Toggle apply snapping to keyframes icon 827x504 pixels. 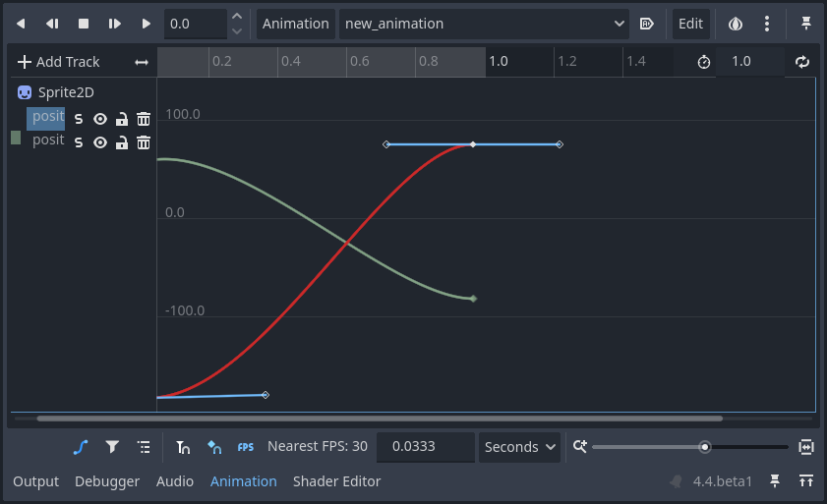coord(214,448)
